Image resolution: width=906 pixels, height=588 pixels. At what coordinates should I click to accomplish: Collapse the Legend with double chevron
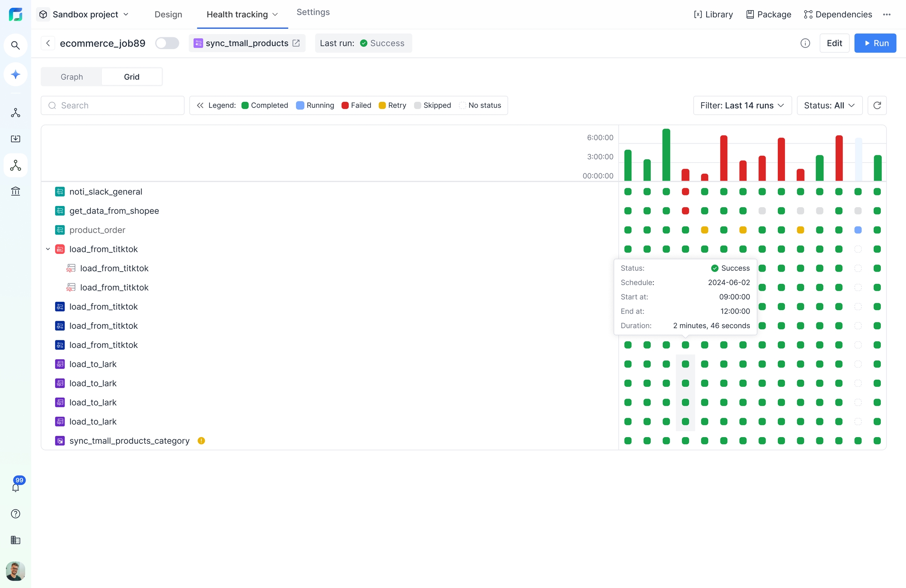pos(200,105)
